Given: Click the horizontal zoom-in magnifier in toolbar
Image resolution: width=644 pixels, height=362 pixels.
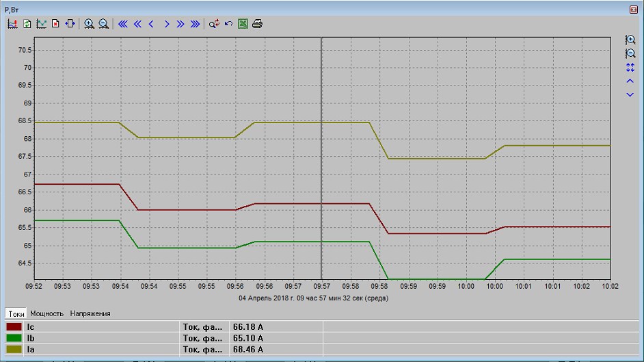Looking at the screenshot, I should point(89,24).
